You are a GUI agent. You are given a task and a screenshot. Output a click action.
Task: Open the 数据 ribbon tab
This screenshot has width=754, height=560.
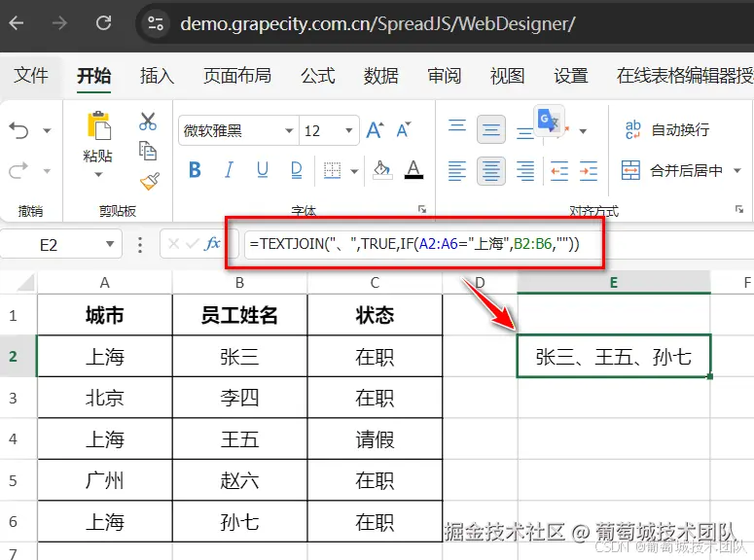(x=380, y=76)
